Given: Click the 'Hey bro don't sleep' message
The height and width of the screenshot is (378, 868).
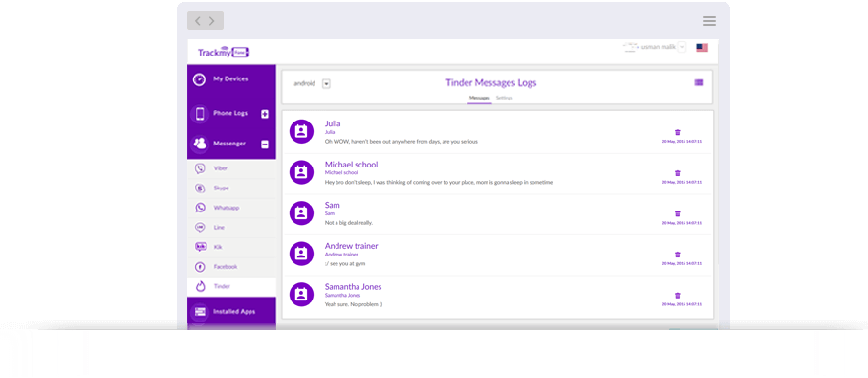Looking at the screenshot, I should click(x=439, y=183).
